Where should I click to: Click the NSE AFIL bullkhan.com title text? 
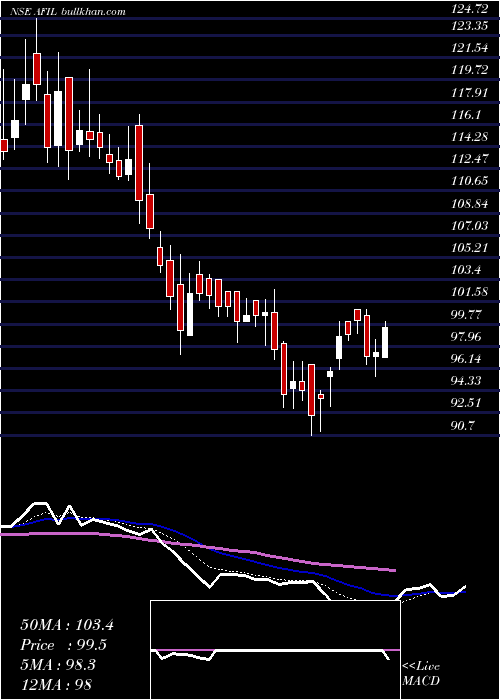tap(67, 12)
